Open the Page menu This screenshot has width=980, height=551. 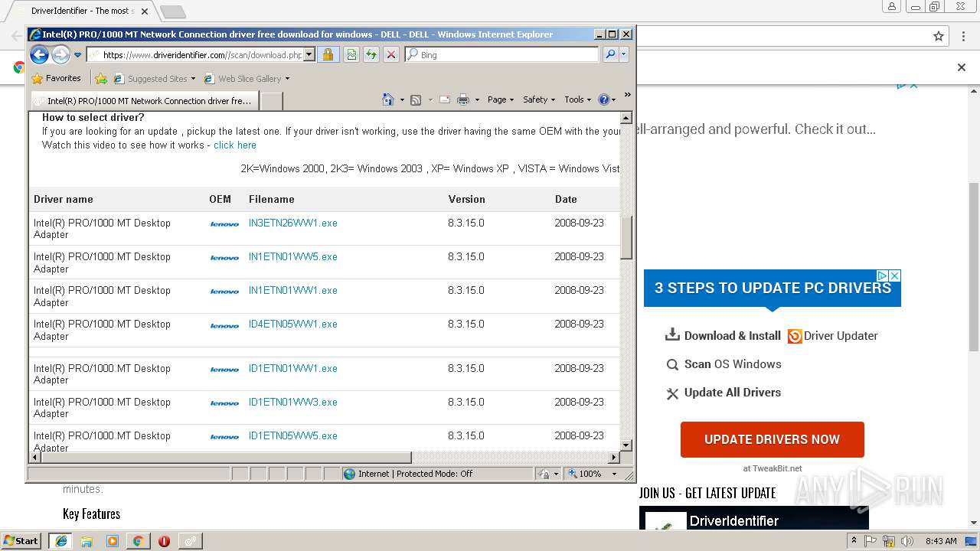tap(501, 99)
